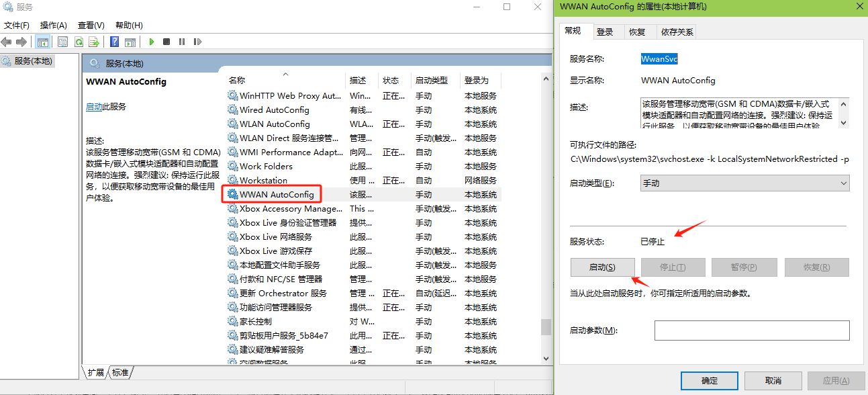Click inside the 启动参数 input field

(x=752, y=331)
